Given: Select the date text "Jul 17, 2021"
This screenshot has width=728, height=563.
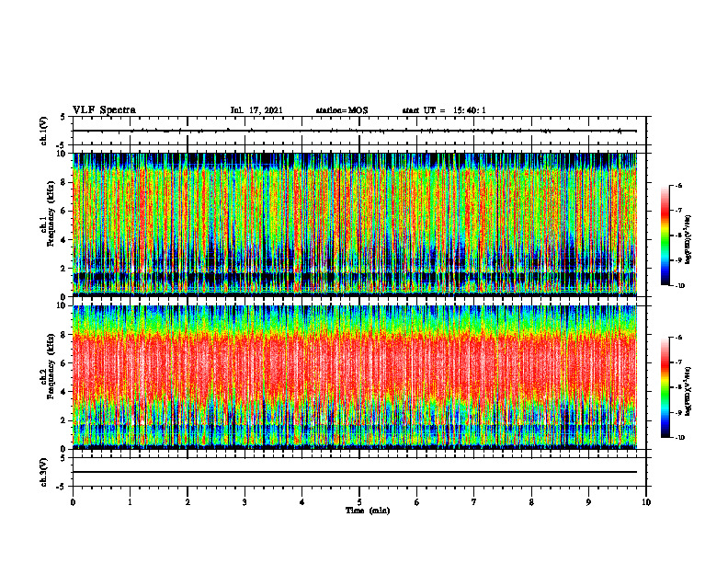Looking at the screenshot, I should (256, 110).
